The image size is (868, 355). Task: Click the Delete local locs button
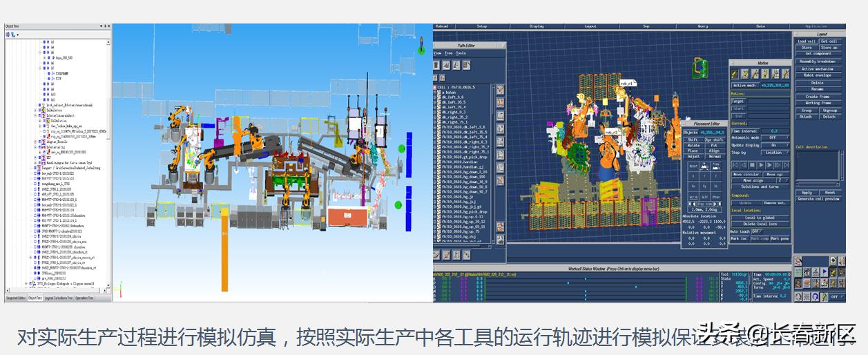760,224
